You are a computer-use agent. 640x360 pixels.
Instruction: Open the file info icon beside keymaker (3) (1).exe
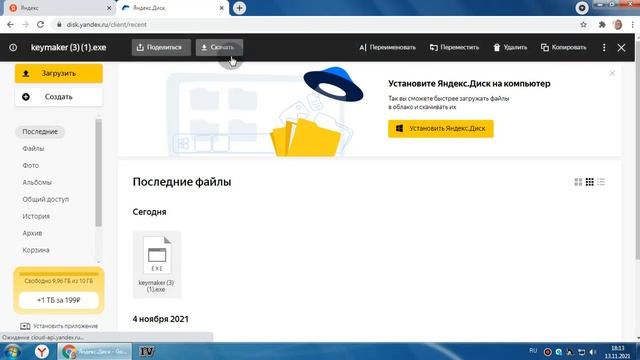pyautogui.click(x=13, y=47)
